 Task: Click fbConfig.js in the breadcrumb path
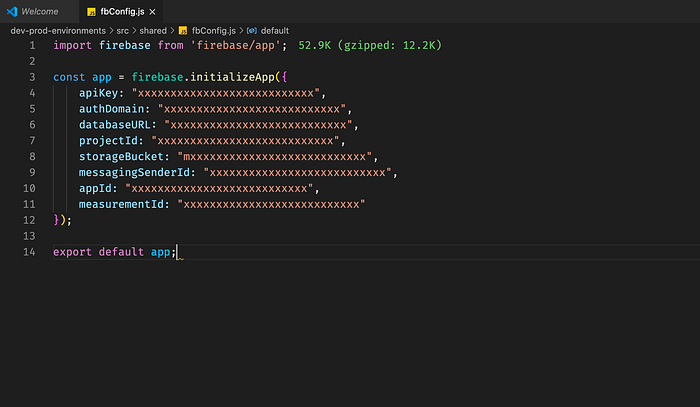[x=214, y=31]
